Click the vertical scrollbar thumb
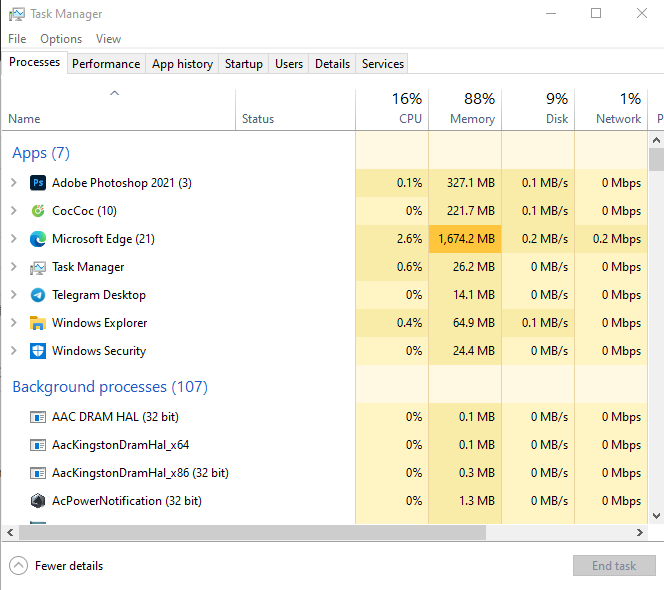This screenshot has height=590, width=664. pyautogui.click(x=656, y=161)
